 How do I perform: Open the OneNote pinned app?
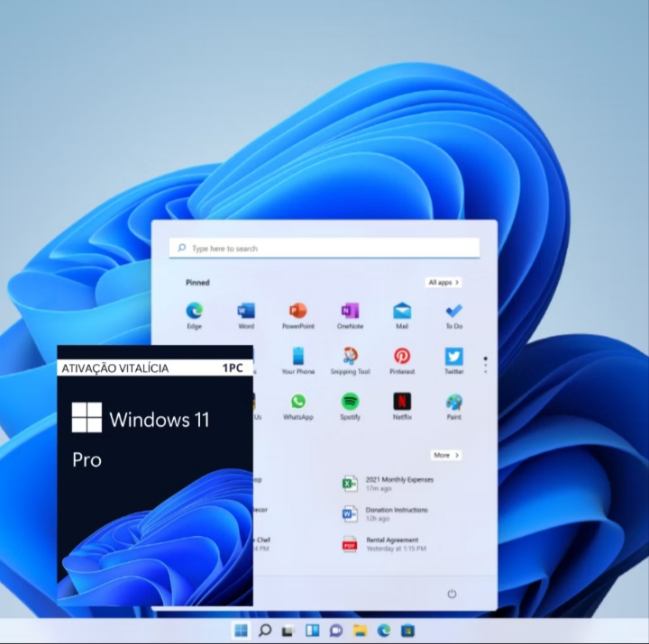(350, 315)
